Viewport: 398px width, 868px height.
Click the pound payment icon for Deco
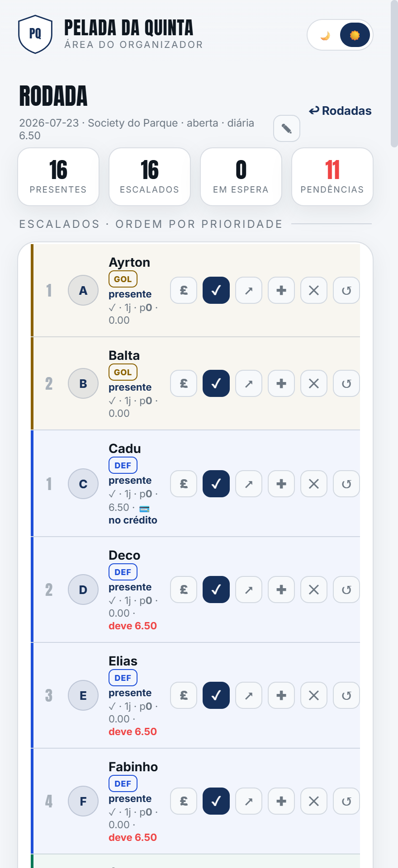point(184,590)
